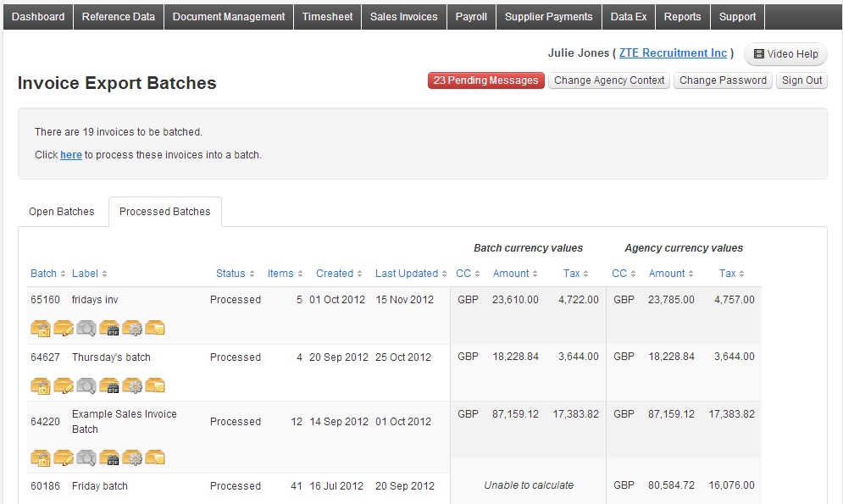Open the Supplier Payments menu

(x=548, y=17)
